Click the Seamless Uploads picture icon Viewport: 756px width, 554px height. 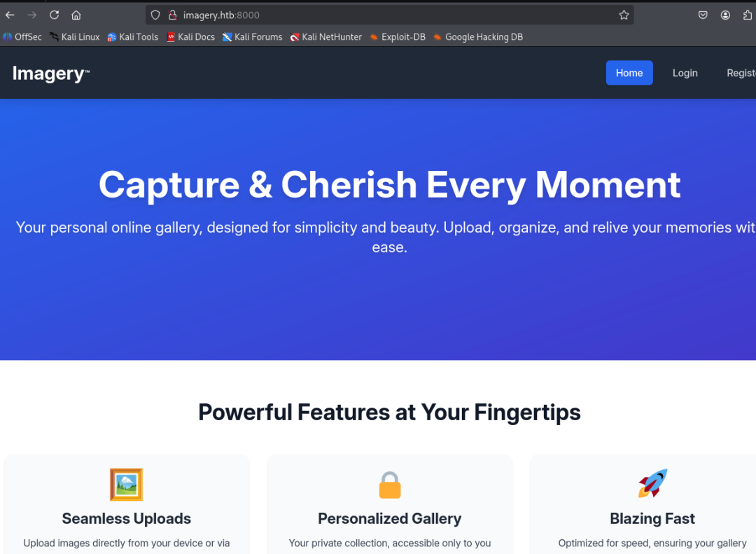tap(126, 485)
